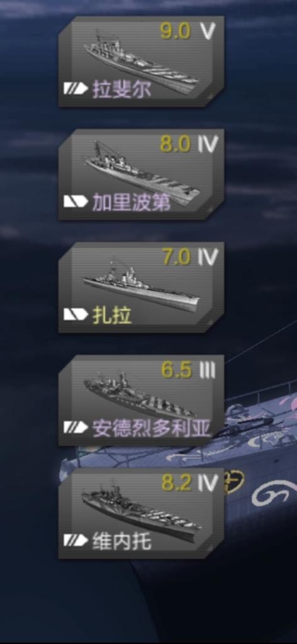Click the ship class icon beside 维内托

tap(76, 540)
